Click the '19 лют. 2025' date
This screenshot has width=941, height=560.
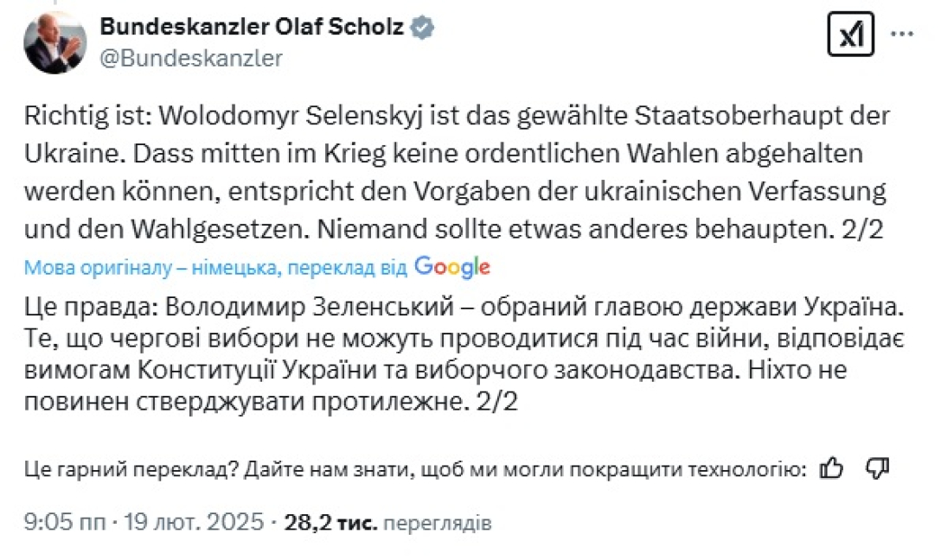pos(198,523)
